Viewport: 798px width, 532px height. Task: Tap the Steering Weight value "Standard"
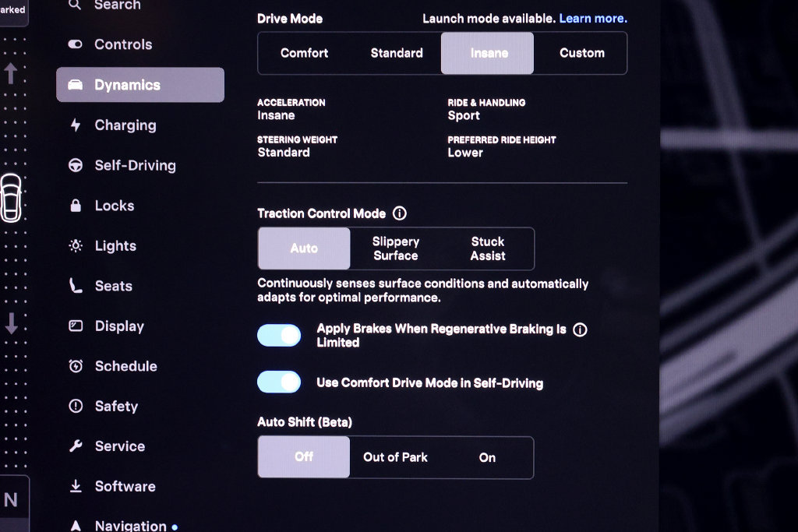tap(284, 152)
